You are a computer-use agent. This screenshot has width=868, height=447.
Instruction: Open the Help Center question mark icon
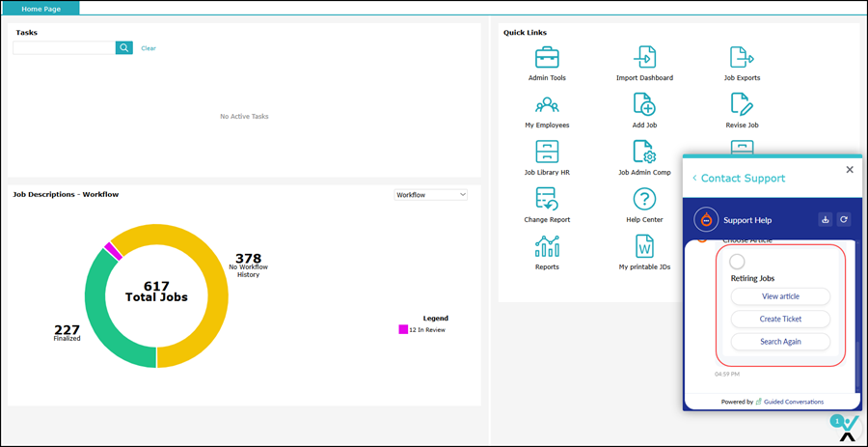pos(644,199)
